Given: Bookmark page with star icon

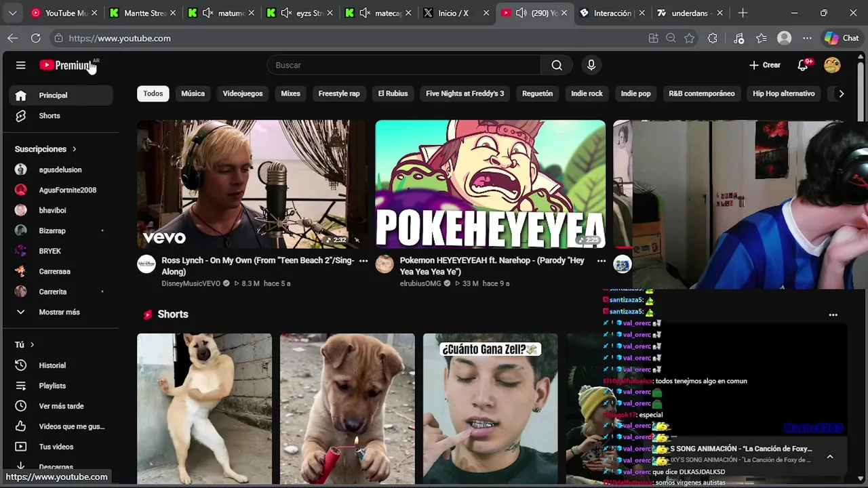Looking at the screenshot, I should (x=690, y=39).
